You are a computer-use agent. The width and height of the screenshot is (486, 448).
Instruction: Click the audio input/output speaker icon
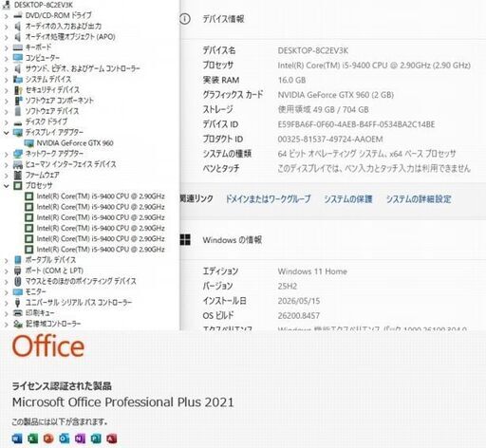18,27
